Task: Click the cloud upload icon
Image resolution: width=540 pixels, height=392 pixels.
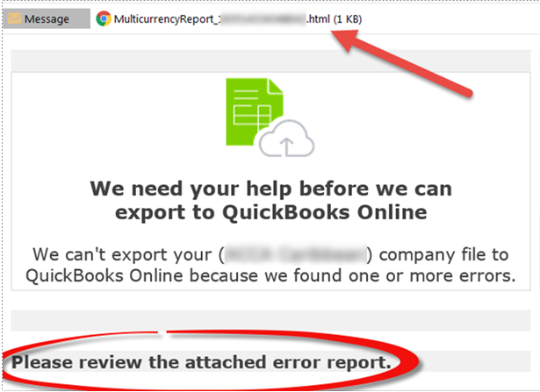Action: click(286, 139)
